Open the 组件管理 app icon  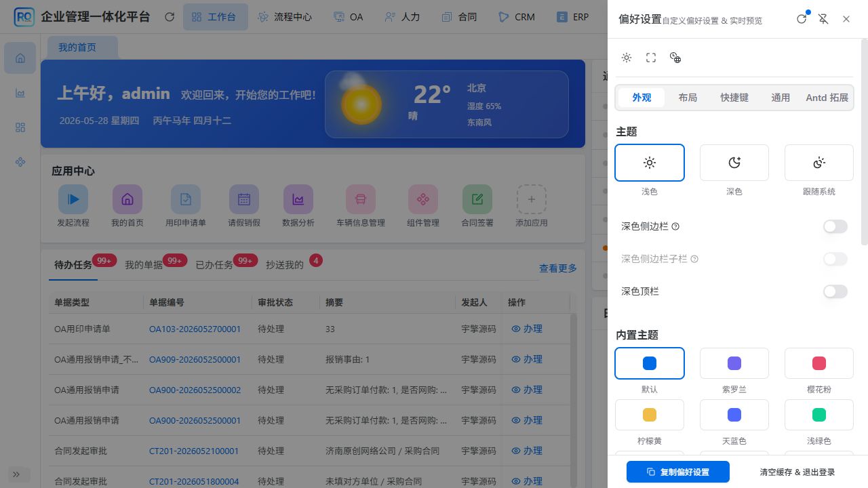pos(423,199)
